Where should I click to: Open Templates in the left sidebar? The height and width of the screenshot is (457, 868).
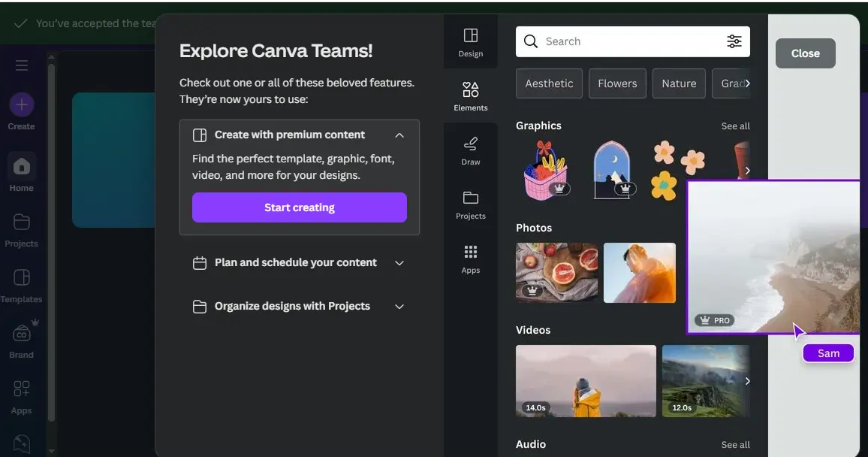[22, 286]
